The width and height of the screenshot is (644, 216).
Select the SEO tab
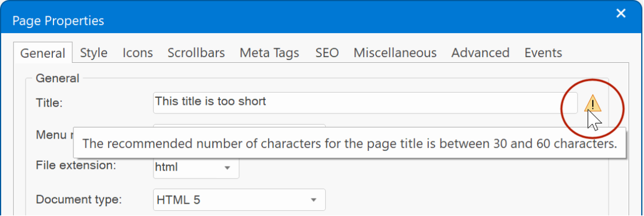pyautogui.click(x=328, y=52)
